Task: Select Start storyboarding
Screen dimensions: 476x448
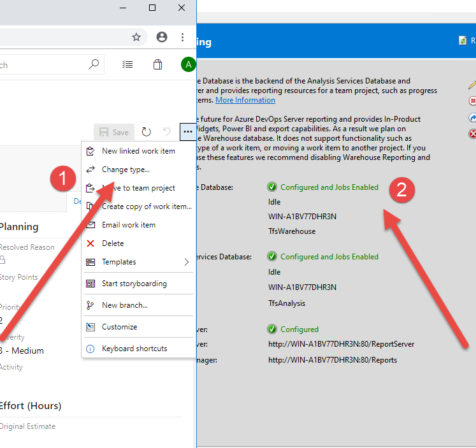Action: pos(138,284)
